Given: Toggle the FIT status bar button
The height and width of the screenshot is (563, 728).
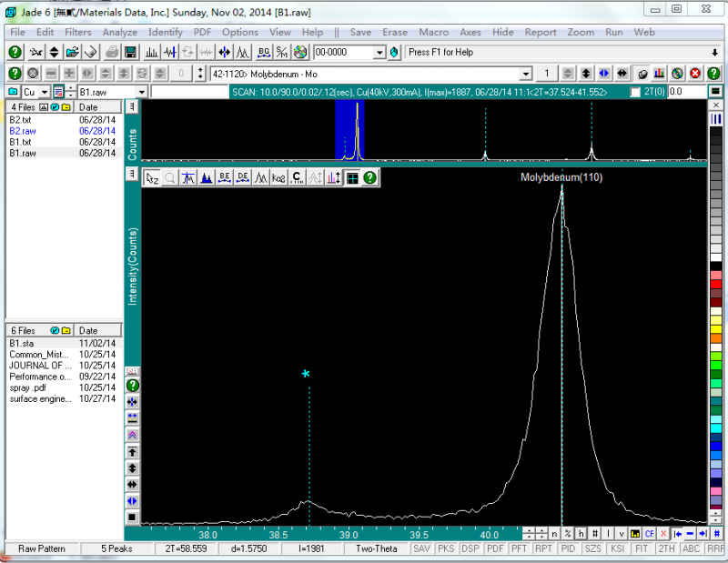Looking at the screenshot, I should tap(642, 549).
